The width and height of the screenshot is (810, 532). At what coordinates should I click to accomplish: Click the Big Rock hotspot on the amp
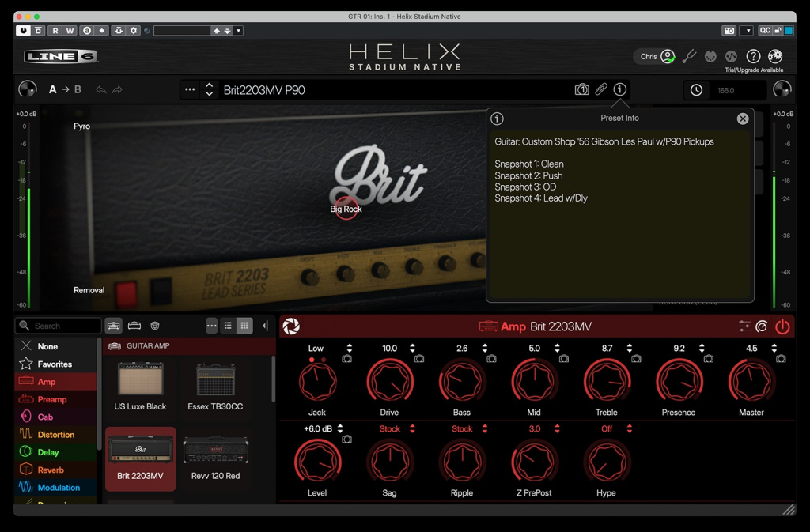point(346,209)
